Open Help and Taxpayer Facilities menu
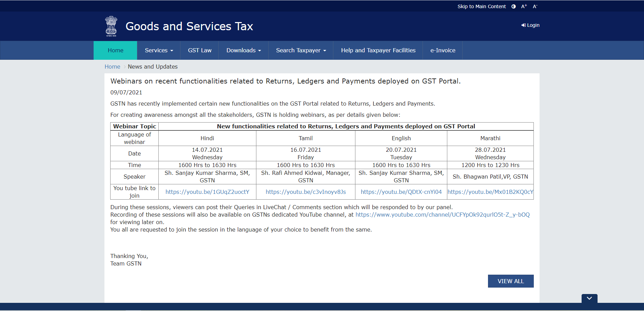This screenshot has height=311, width=644. pyautogui.click(x=378, y=50)
